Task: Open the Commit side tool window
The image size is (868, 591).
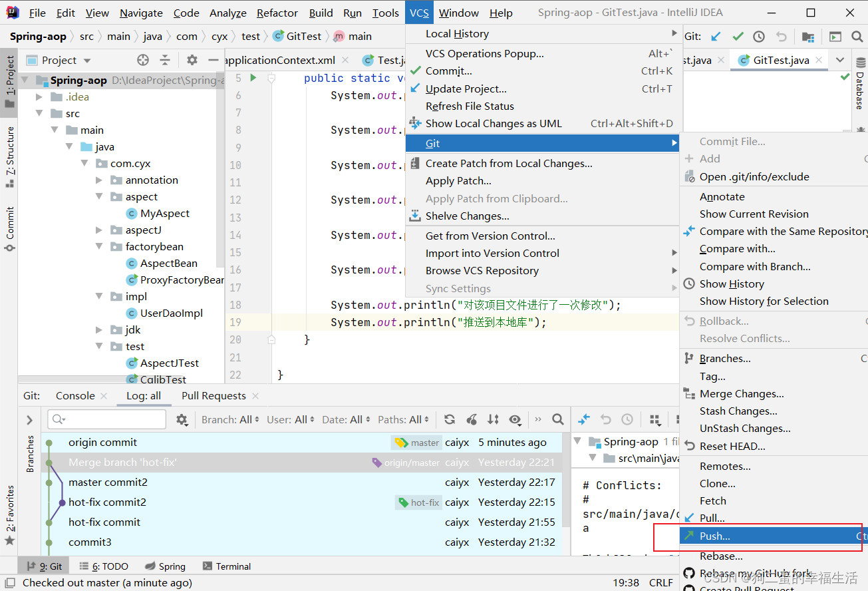Action: (10, 228)
